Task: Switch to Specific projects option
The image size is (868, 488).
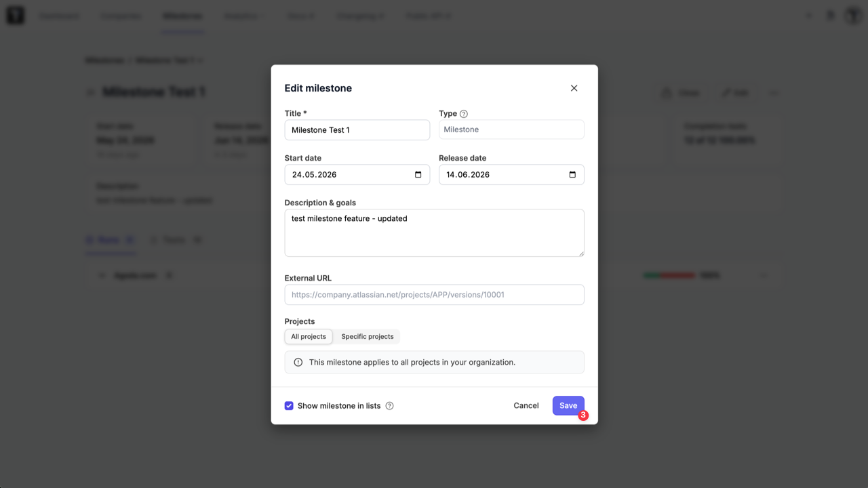Action: 368,337
